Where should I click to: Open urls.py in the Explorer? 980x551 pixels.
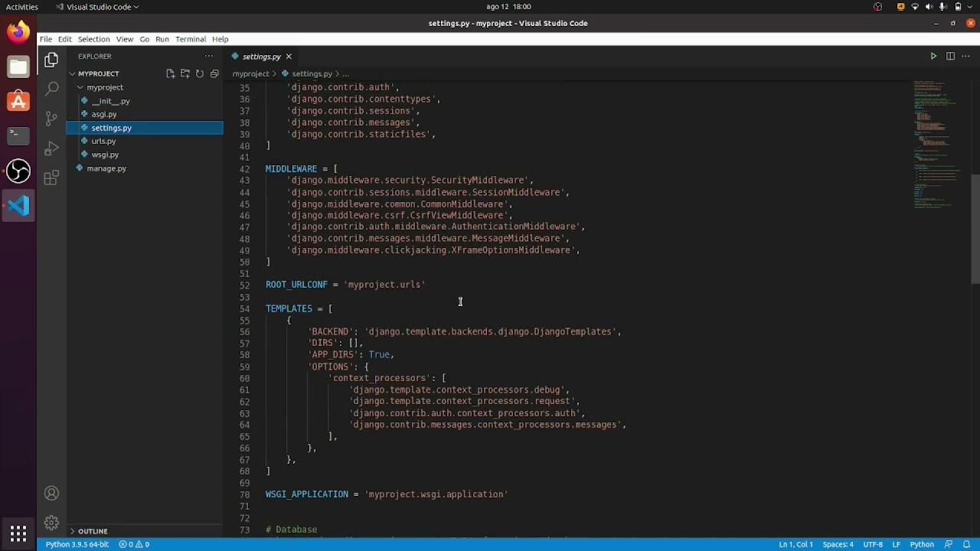(x=103, y=141)
